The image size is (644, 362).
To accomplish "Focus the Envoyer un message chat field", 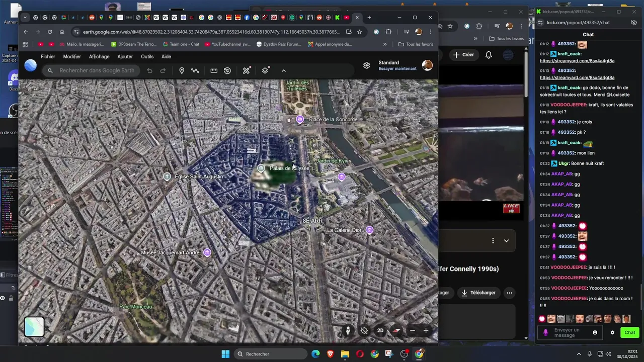I will click(571, 332).
